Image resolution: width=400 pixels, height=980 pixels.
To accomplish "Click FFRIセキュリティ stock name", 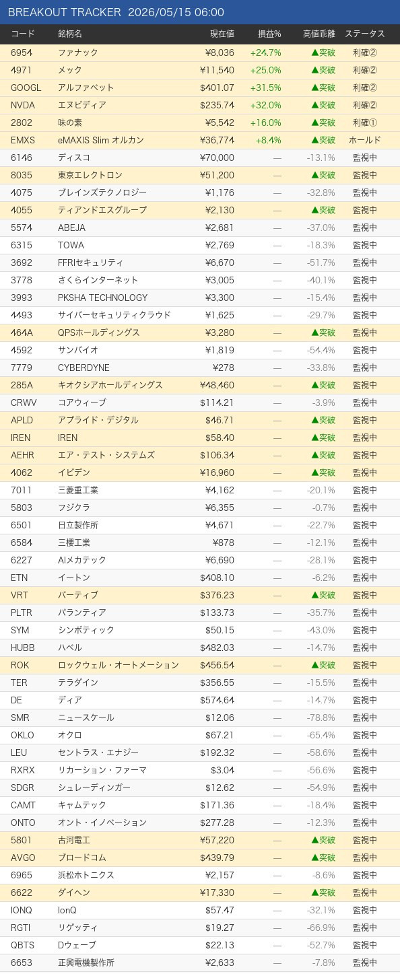I will point(90,262).
